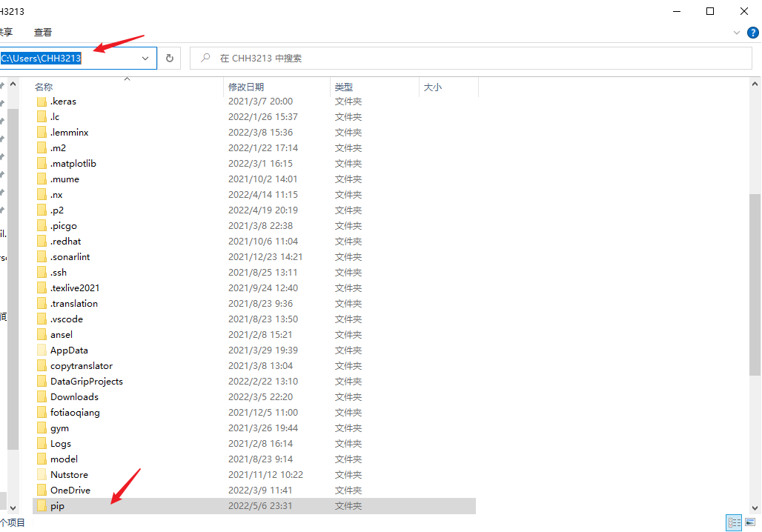Select the .lemminx folder icon
The height and width of the screenshot is (532, 762).
click(42, 133)
